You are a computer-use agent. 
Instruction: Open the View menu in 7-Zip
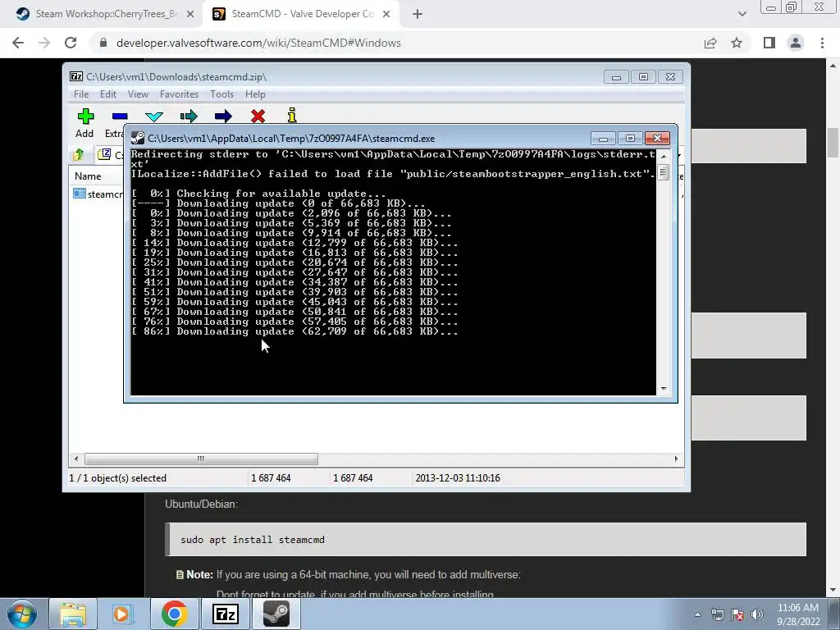[x=138, y=94]
